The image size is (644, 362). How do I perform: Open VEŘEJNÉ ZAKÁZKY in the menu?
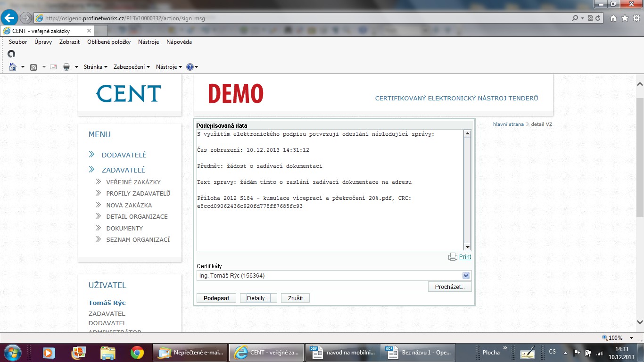click(133, 182)
